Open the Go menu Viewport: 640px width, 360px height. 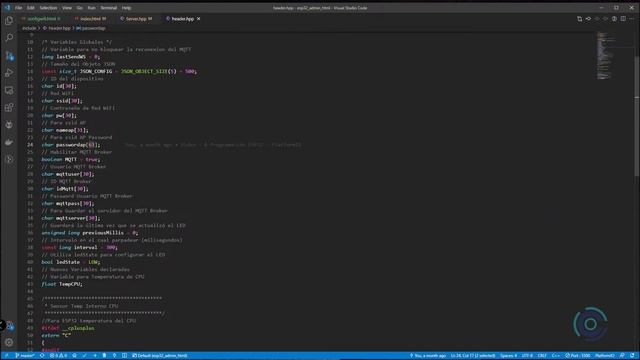(80, 8)
